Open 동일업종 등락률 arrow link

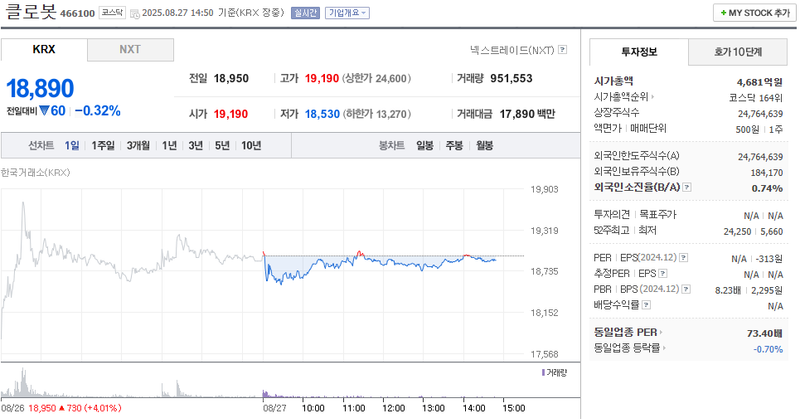[x=630, y=348]
